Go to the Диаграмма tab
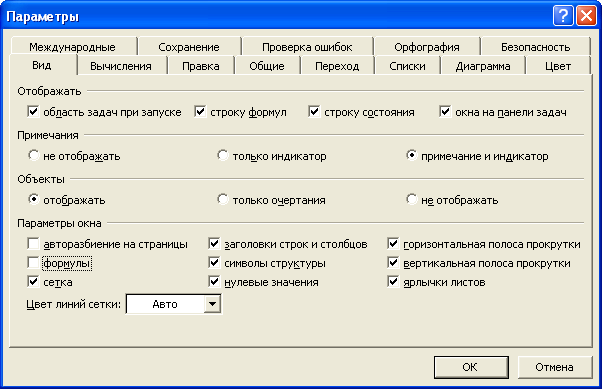The width and height of the screenshot is (602, 389). point(483,66)
